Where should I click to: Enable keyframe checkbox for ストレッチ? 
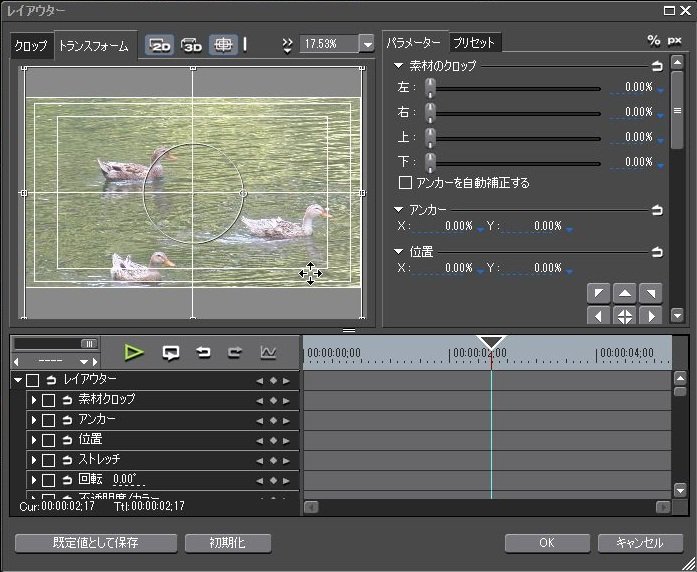pyautogui.click(x=48, y=460)
